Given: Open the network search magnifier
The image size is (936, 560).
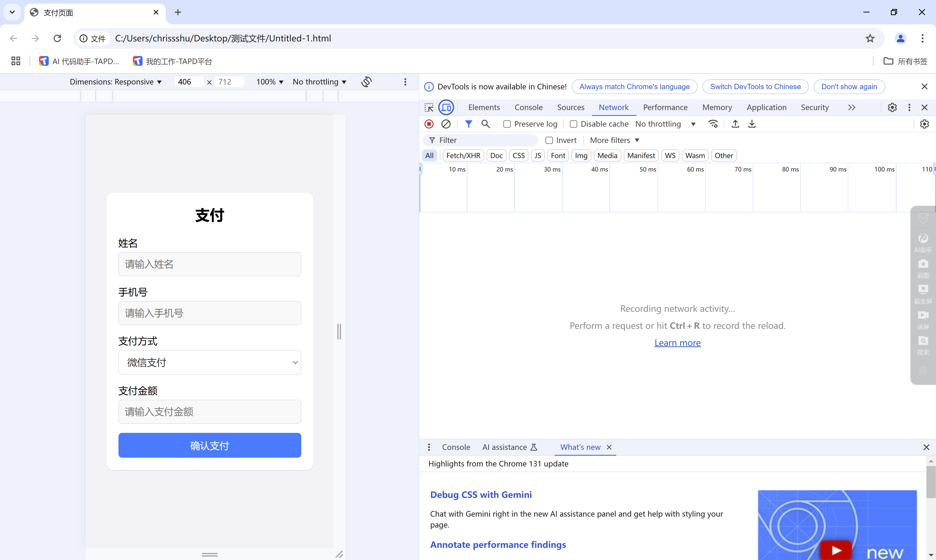Looking at the screenshot, I should [x=486, y=124].
